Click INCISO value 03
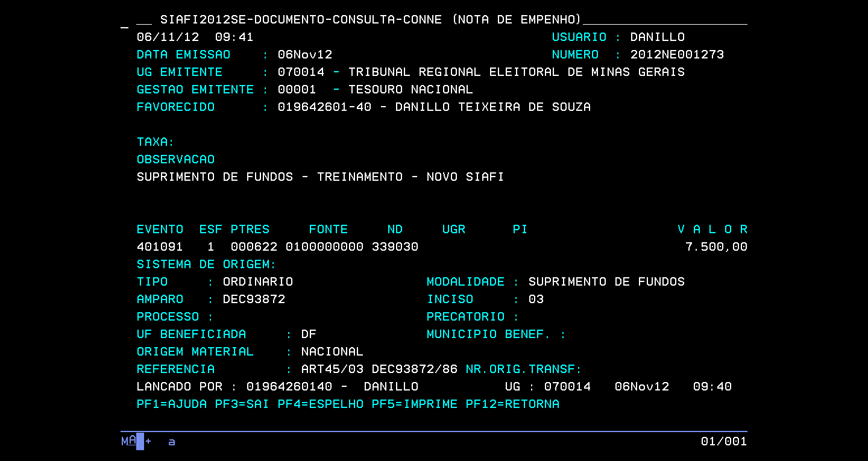Viewport: 868px width, 461px height. click(x=536, y=299)
